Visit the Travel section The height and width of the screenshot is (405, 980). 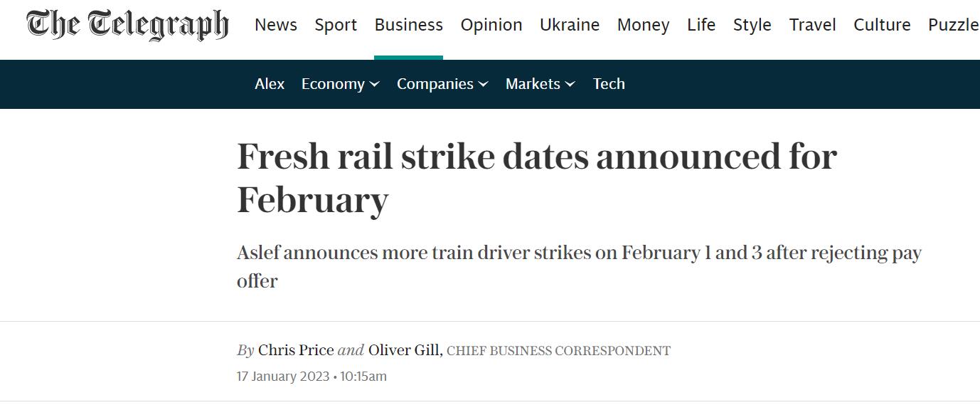coord(813,25)
